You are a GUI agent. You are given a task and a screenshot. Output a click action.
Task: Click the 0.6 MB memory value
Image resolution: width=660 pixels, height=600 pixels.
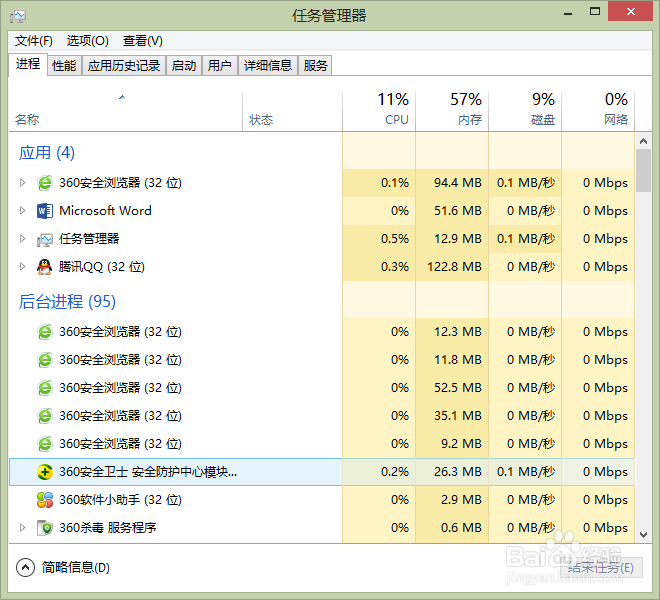click(461, 528)
